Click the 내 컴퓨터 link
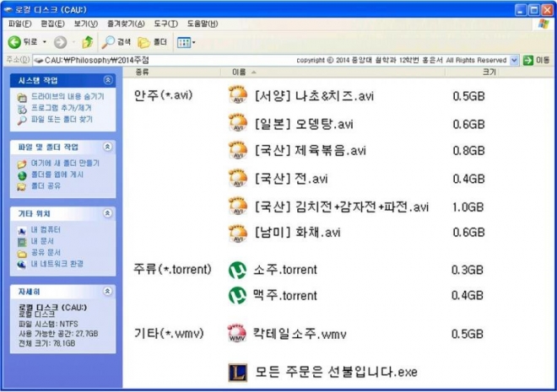The image size is (557, 392). click(x=43, y=230)
